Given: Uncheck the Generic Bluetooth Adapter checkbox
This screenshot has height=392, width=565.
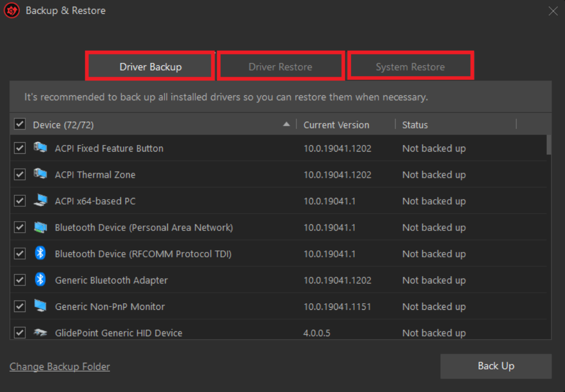Looking at the screenshot, I should tap(20, 280).
